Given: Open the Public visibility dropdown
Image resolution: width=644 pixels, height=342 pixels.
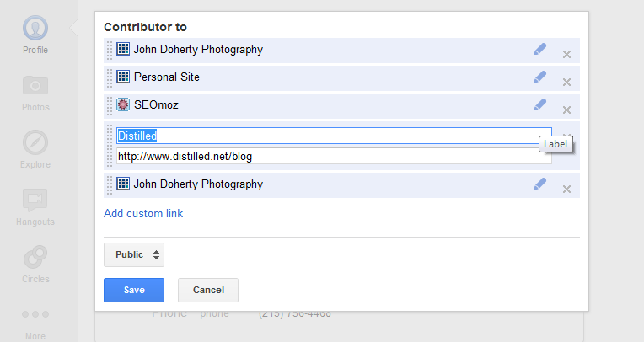Looking at the screenshot, I should click(134, 254).
